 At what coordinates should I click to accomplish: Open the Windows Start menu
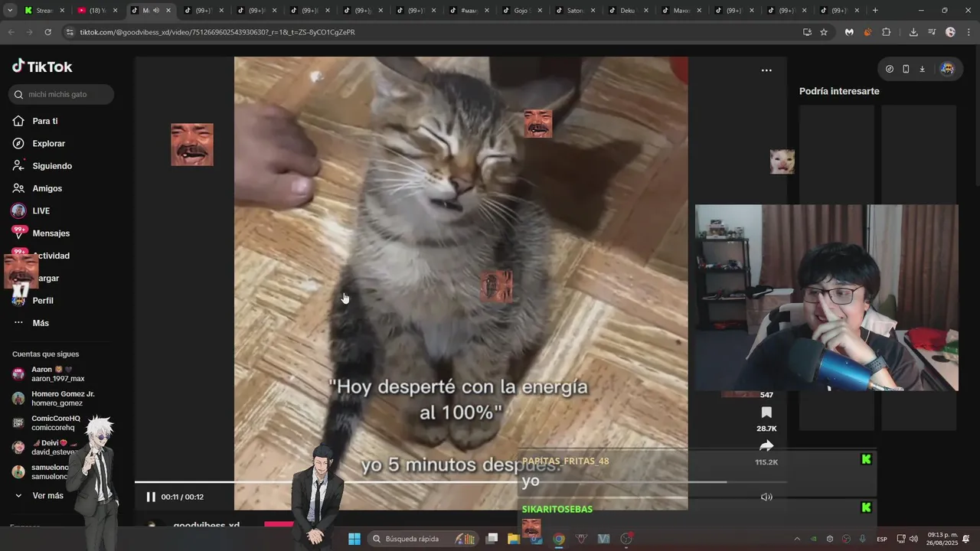(x=354, y=539)
